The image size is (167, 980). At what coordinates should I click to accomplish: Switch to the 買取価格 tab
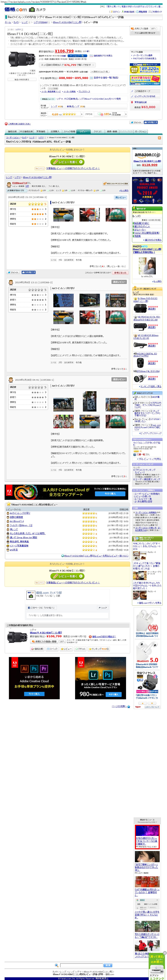click(41, 132)
